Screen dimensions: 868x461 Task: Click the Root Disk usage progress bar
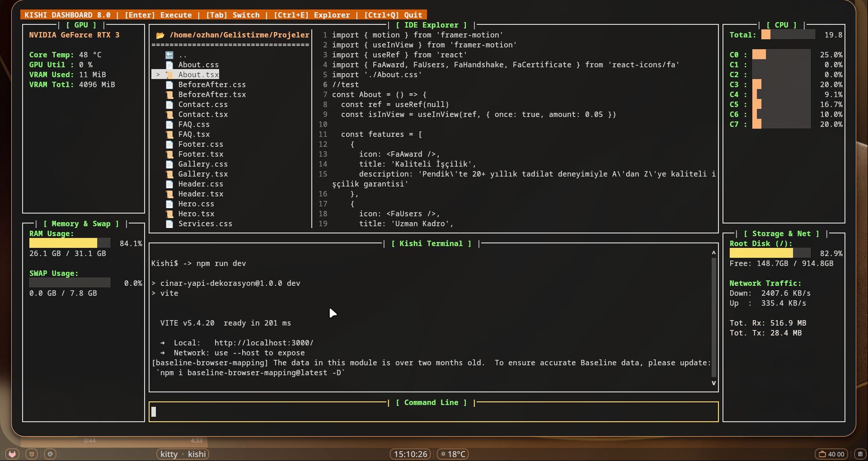tap(770, 253)
